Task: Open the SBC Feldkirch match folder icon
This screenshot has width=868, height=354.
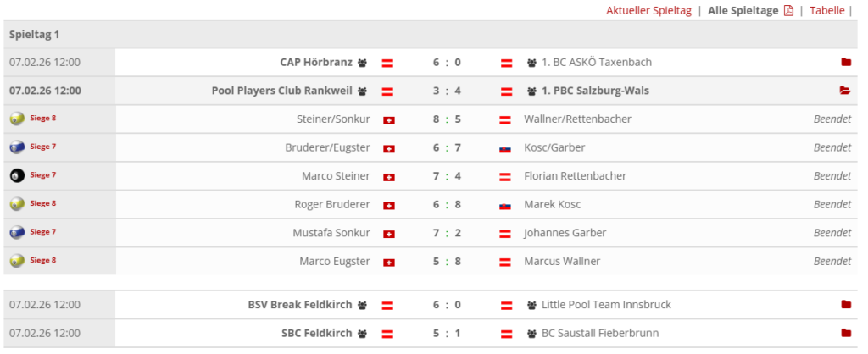Action: [x=845, y=333]
